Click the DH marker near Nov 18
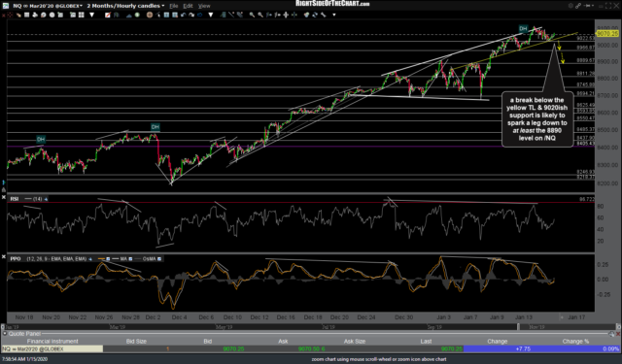The height and width of the screenshot is (364, 622). (41, 140)
